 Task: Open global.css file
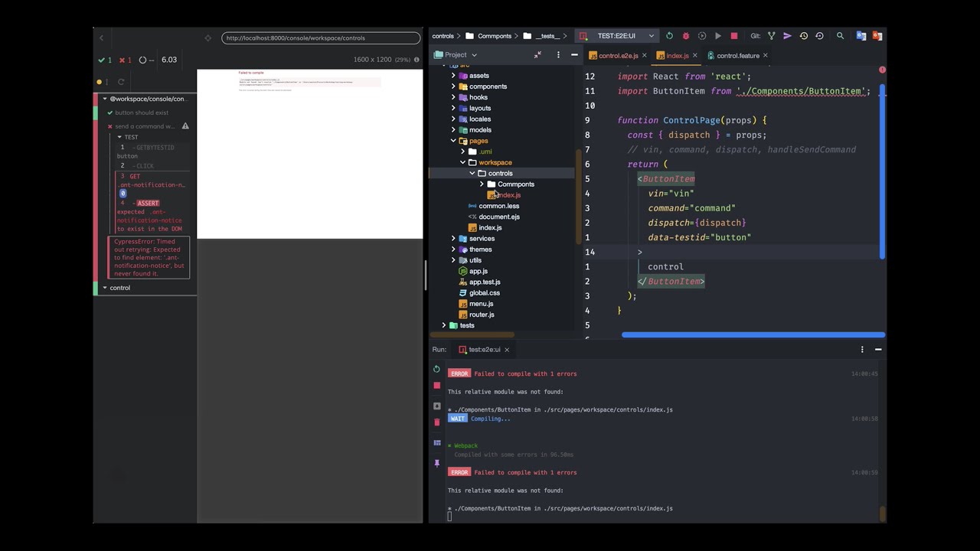coord(484,293)
